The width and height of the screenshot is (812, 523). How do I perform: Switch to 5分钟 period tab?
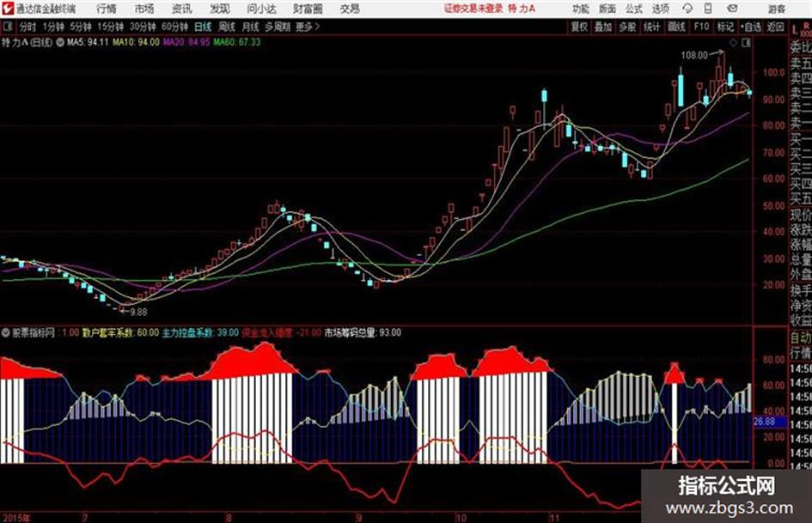tap(80, 27)
